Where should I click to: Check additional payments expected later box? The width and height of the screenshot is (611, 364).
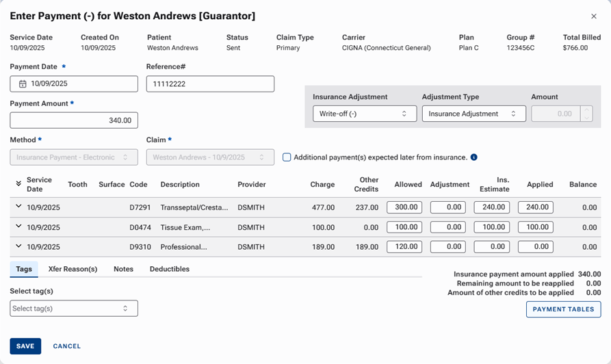tap(287, 157)
